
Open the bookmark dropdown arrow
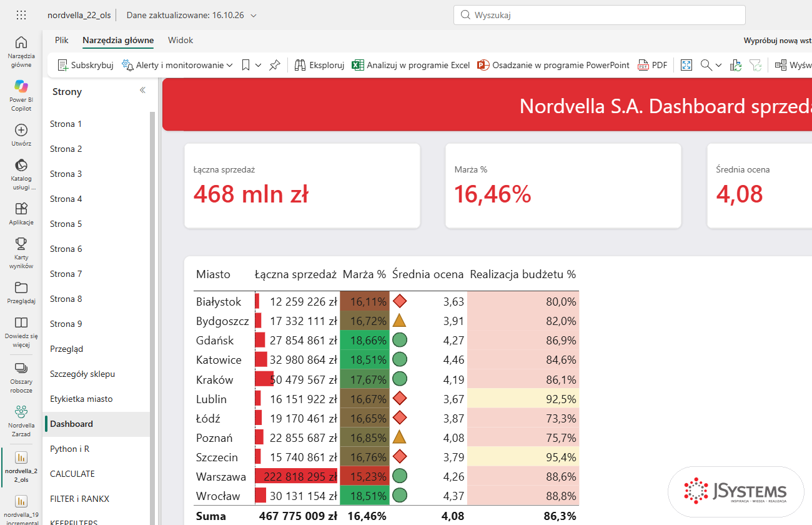[x=258, y=65]
